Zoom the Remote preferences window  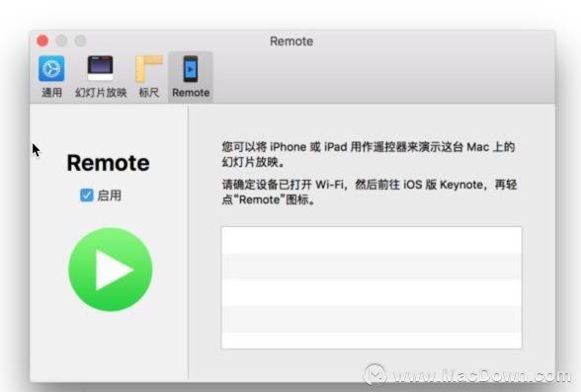tap(80, 40)
